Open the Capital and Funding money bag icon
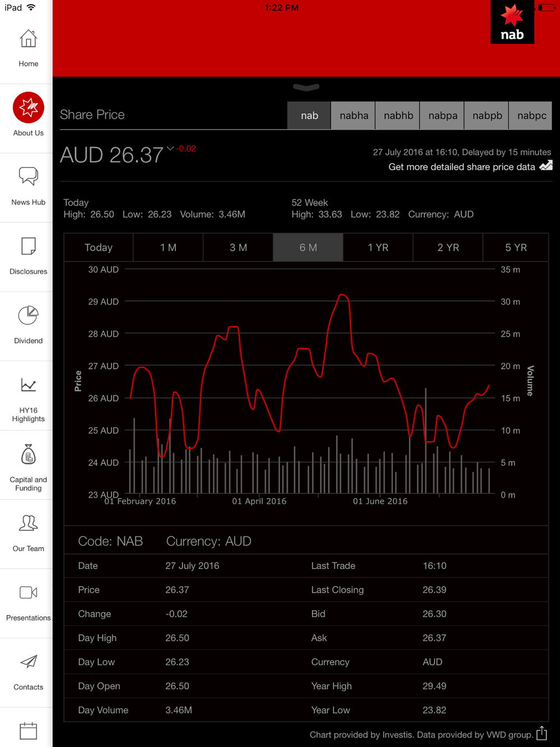Screen dimensions: 560x747 pyautogui.click(x=29, y=454)
